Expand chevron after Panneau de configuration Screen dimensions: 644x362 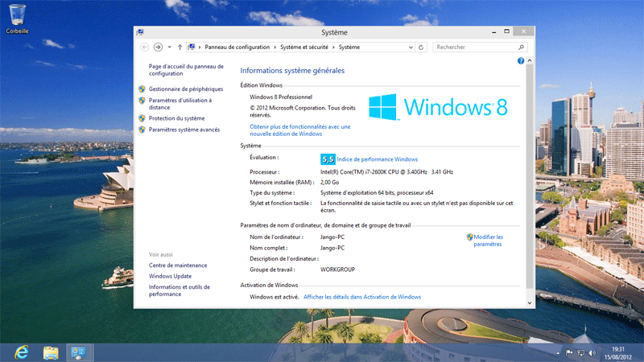tap(275, 47)
